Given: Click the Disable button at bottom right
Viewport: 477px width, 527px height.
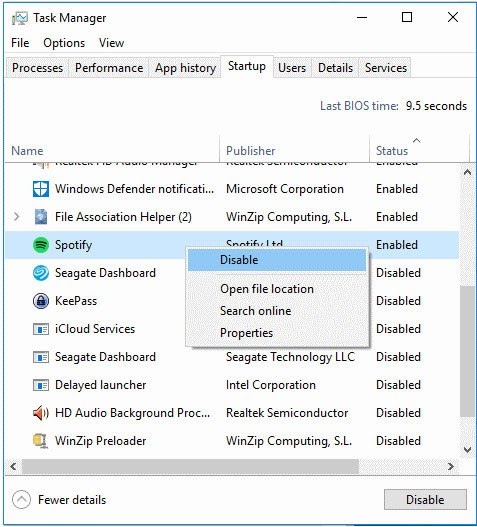Looking at the screenshot, I should click(425, 500).
